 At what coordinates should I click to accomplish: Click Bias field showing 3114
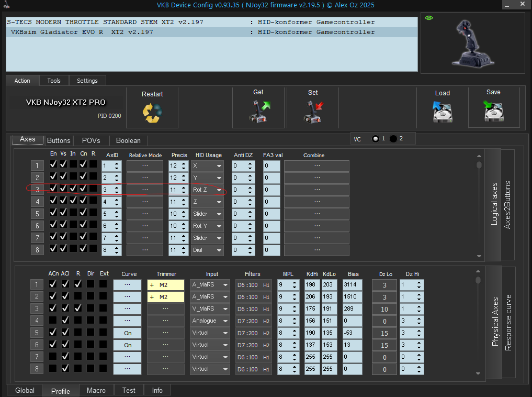(353, 284)
